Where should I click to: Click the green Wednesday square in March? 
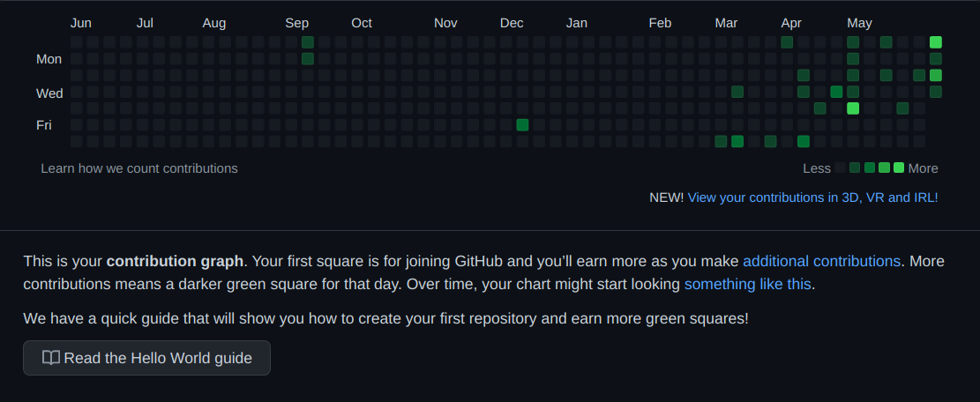point(737,92)
